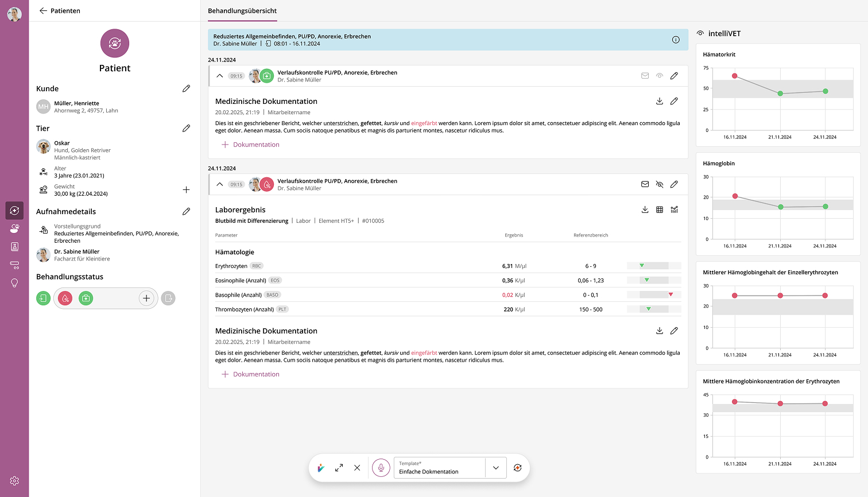This screenshot has height=497, width=868.
Task: Edit the Kunde section
Action: pos(186,88)
